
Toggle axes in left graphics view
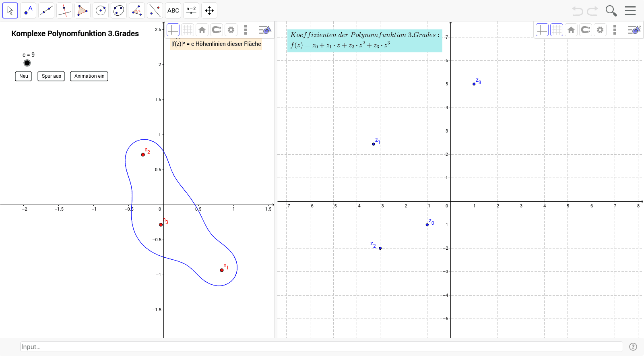click(173, 30)
